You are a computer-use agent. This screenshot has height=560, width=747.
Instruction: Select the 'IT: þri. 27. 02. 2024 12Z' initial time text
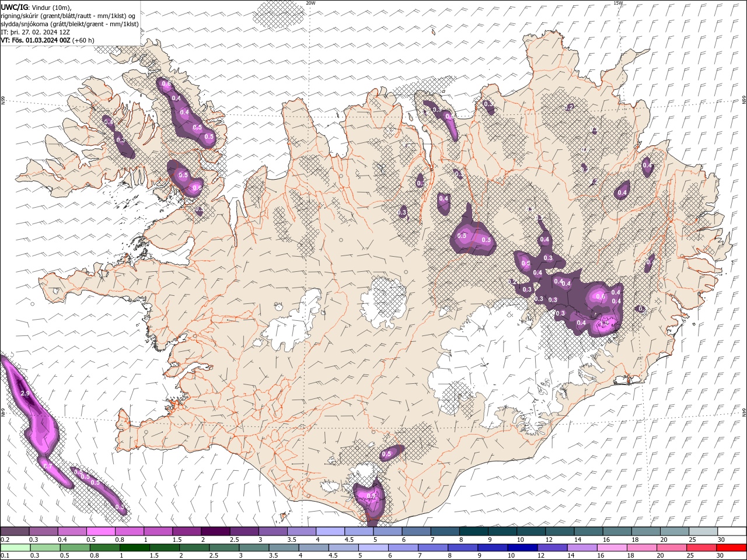coord(35,32)
